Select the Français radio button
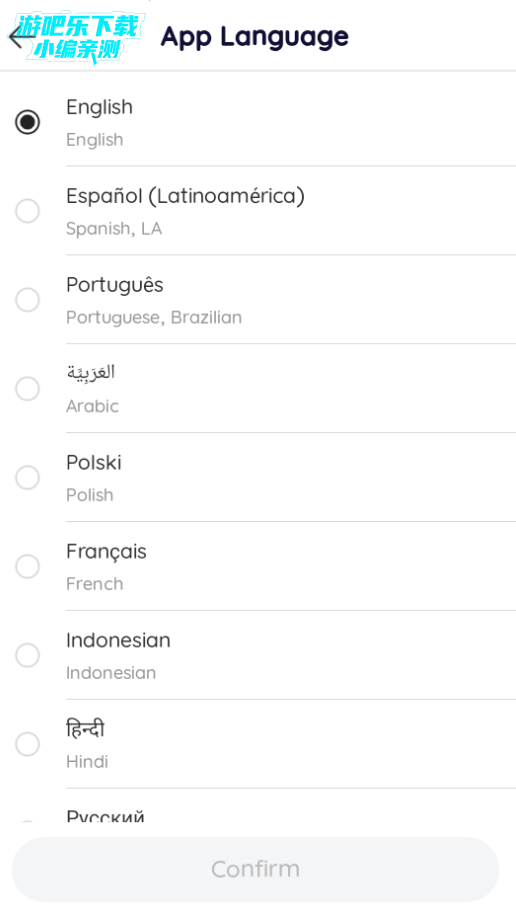516x904 pixels. point(27,566)
